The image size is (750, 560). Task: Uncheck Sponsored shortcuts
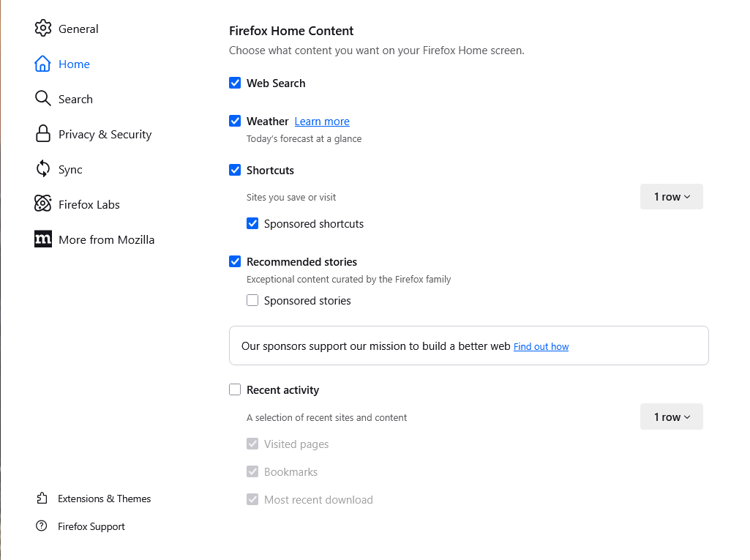click(x=252, y=223)
